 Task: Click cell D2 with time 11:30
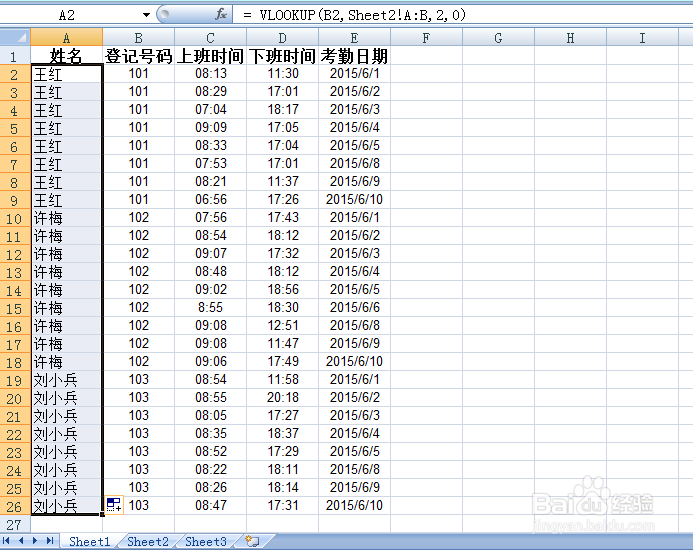point(283,74)
